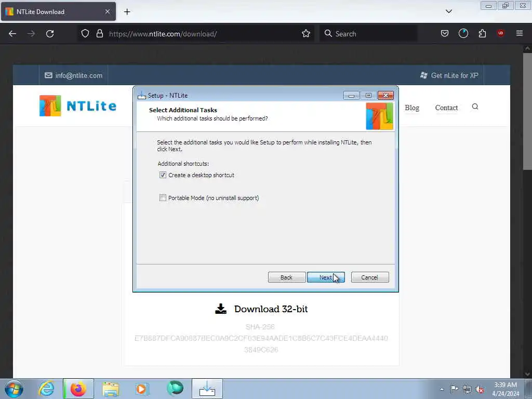Go back one page in Firefox
532x399 pixels.
12,34
